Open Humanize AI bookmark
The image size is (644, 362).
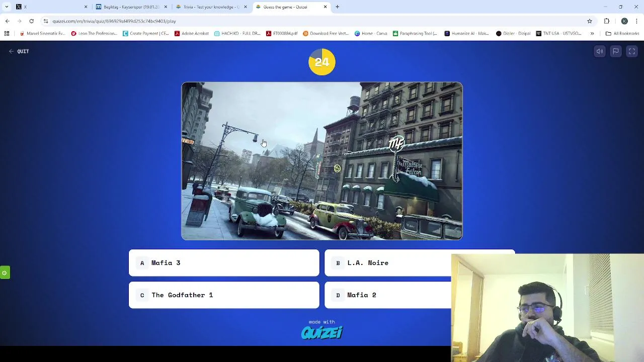click(x=466, y=34)
